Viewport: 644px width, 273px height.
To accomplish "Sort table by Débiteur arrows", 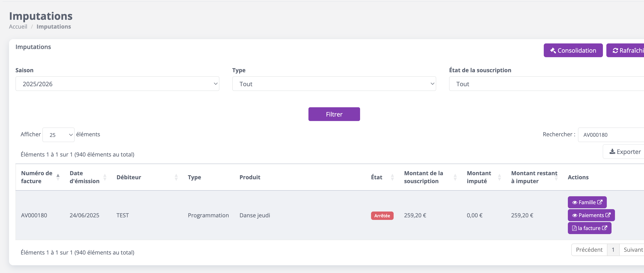I will click(176, 177).
